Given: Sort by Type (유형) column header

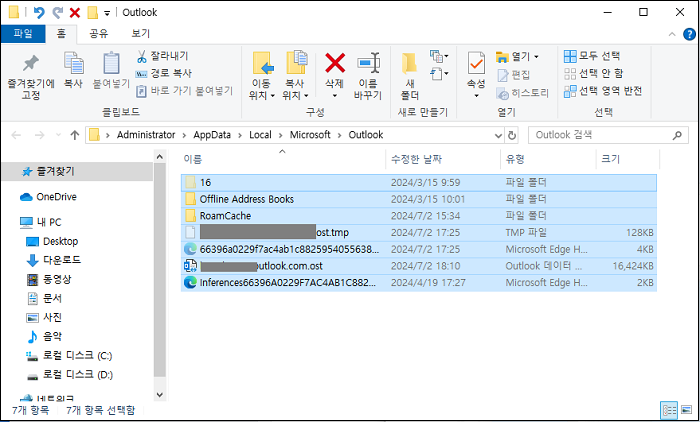Looking at the screenshot, I should 548,159.
